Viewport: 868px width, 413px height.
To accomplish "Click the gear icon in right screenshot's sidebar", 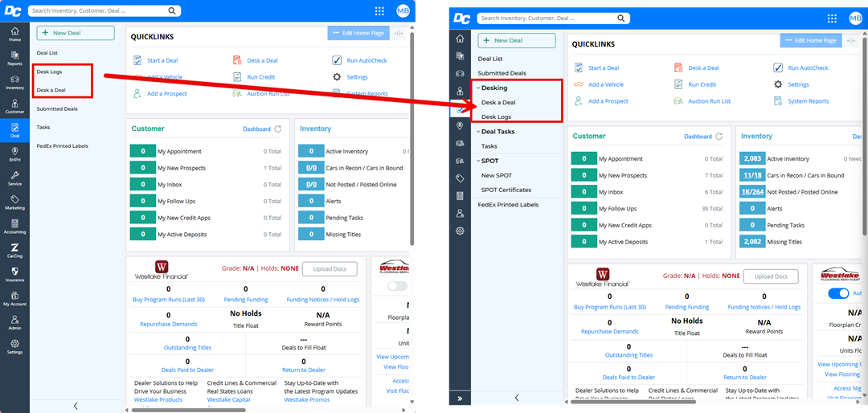I will pyautogui.click(x=460, y=231).
